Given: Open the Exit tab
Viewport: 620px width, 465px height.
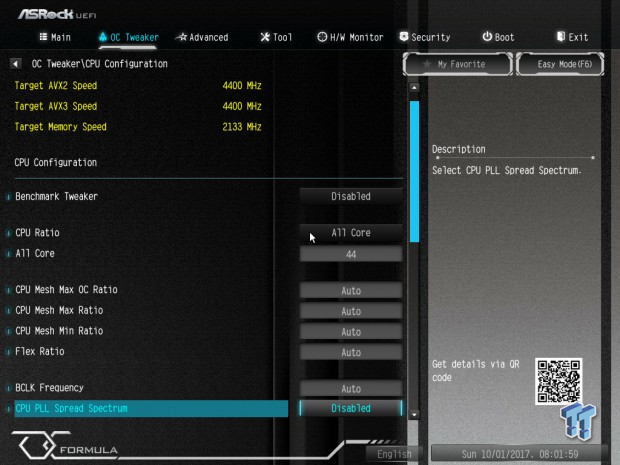Looking at the screenshot, I should [x=573, y=37].
